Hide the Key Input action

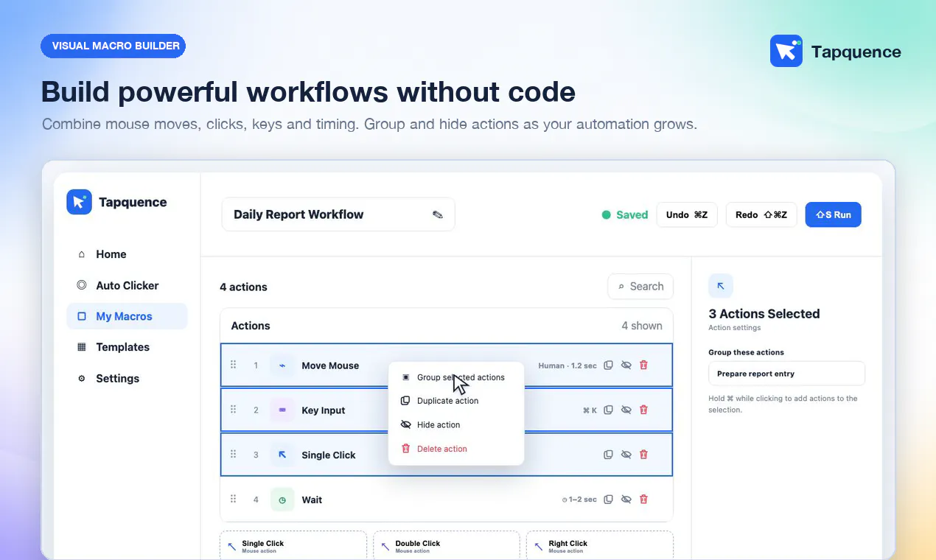click(626, 410)
